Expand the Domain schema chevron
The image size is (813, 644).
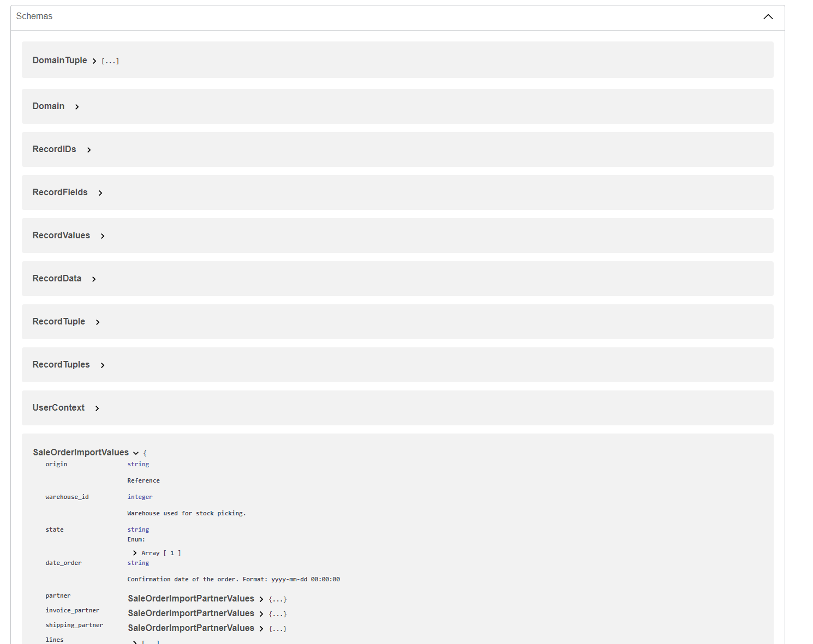point(77,107)
